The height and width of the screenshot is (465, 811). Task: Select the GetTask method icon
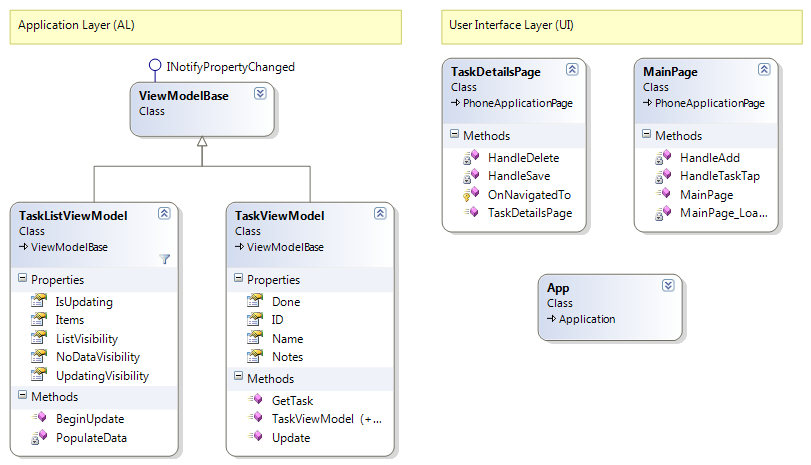tap(255, 400)
